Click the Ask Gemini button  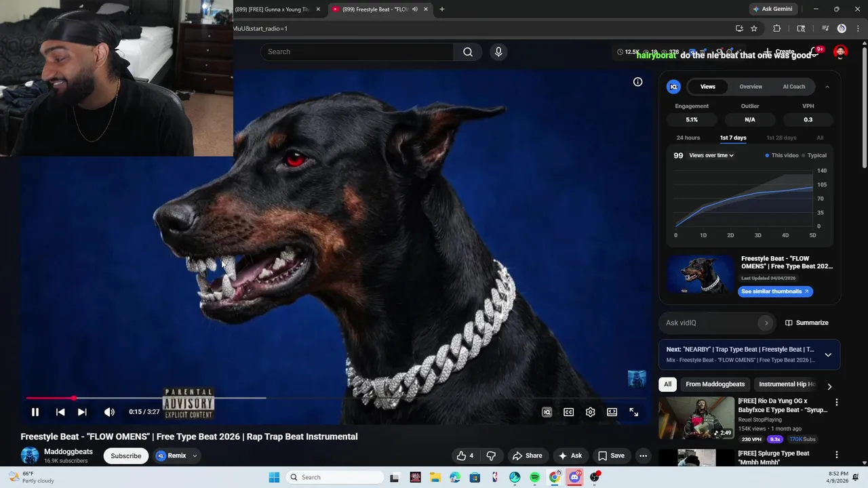coord(772,9)
